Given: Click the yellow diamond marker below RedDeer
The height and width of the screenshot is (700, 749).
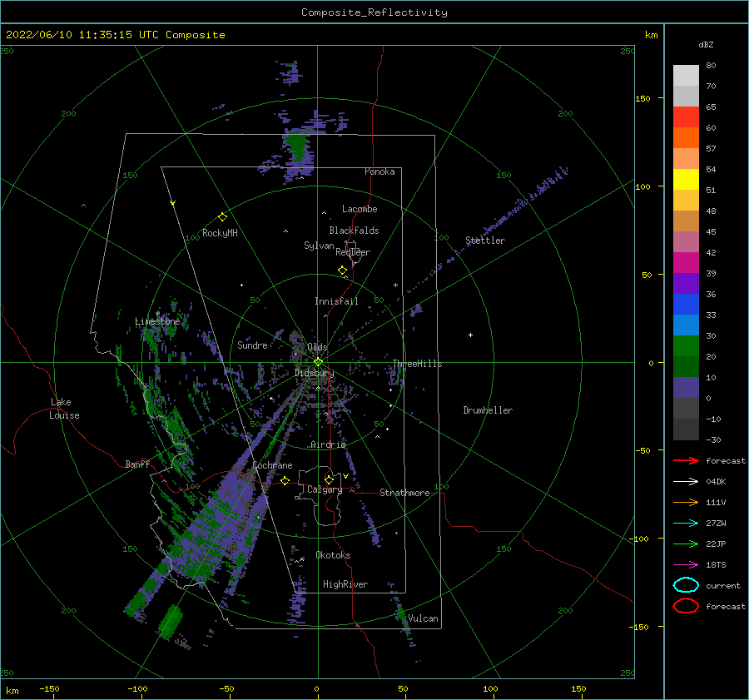Looking at the screenshot, I should coord(343,271).
